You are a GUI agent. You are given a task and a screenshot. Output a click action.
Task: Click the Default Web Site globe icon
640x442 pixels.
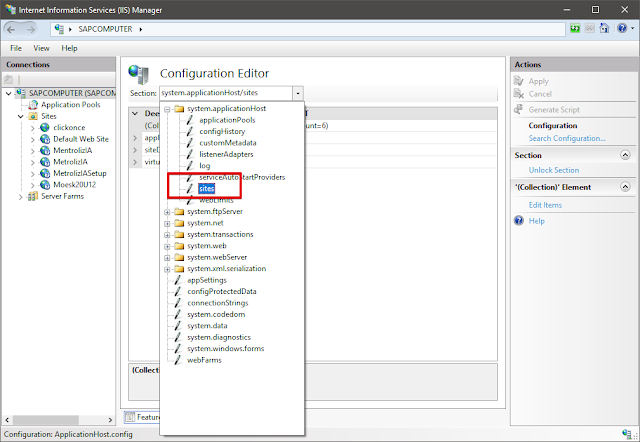(45, 139)
